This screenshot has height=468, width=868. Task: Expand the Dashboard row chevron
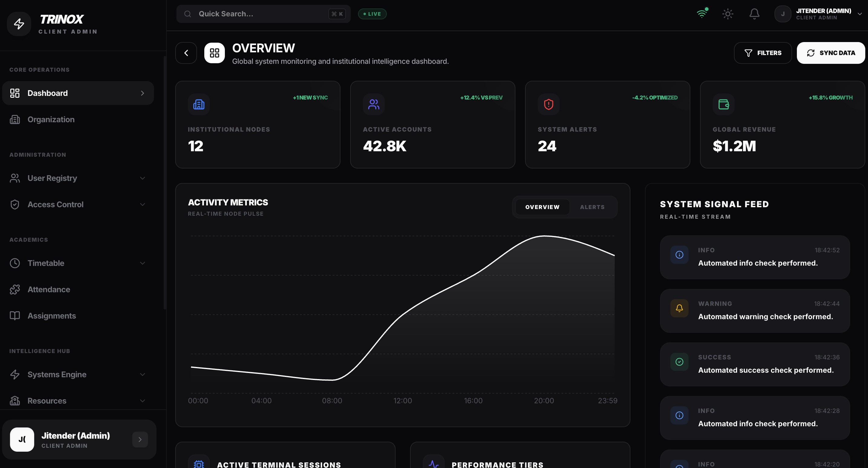pos(142,93)
